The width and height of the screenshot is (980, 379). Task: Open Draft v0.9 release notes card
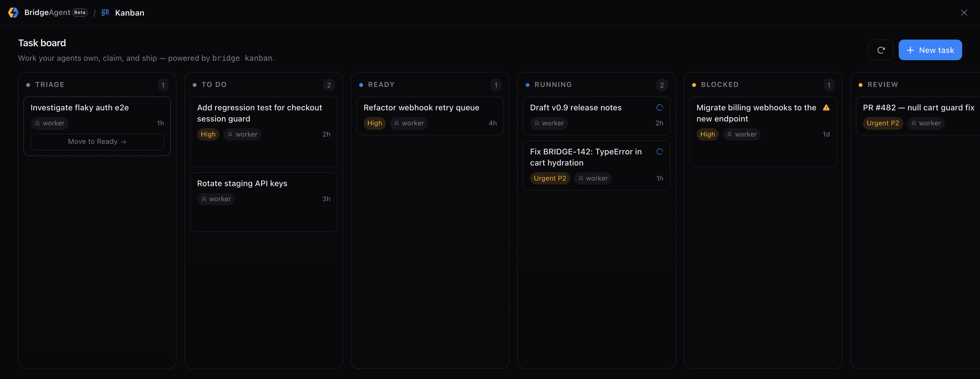[597, 116]
